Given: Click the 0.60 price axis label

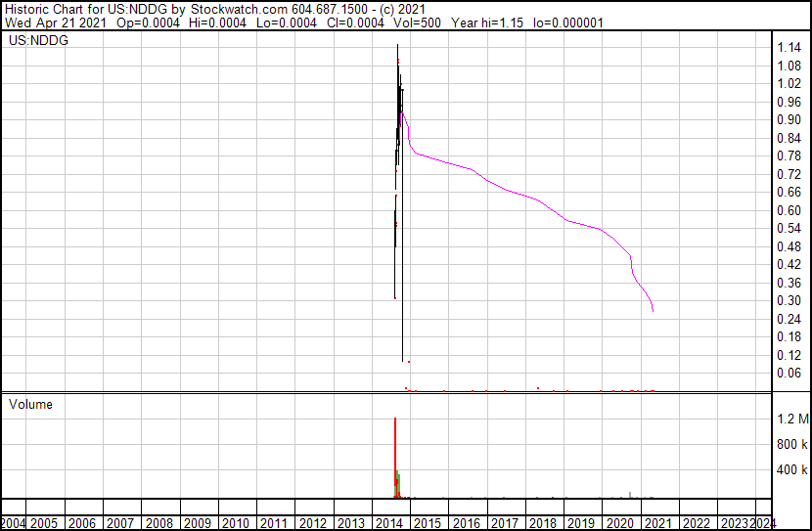Looking at the screenshot, I should pyautogui.click(x=789, y=210).
